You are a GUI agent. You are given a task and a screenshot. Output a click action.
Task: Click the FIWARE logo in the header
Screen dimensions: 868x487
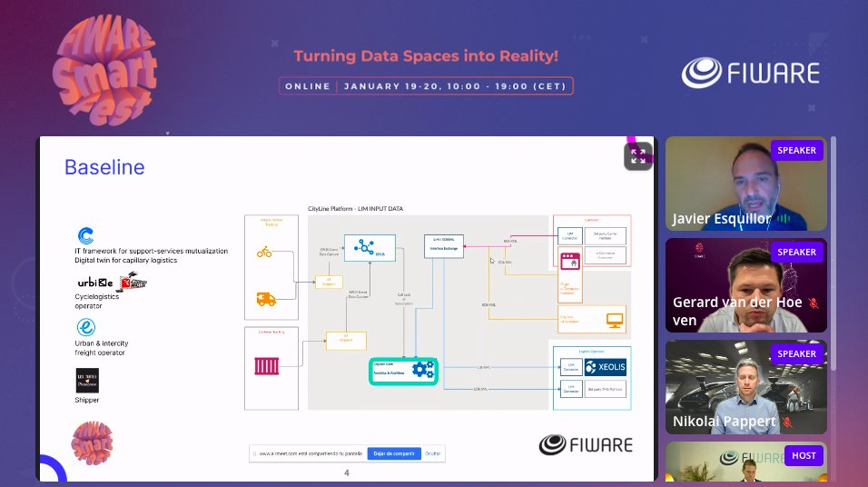pyautogui.click(x=751, y=73)
